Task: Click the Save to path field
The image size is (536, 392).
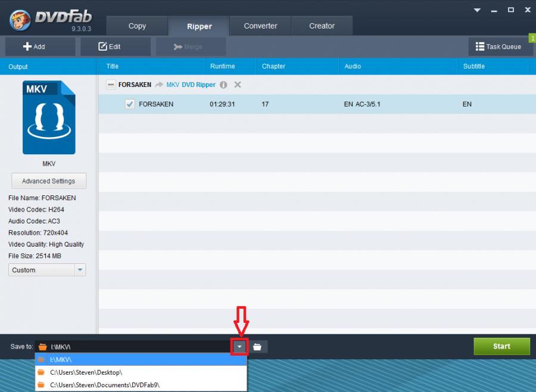Action: pos(133,347)
